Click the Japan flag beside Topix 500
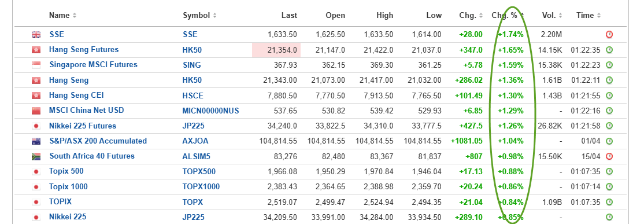Viewport: 644px width, 224px height. click(36, 172)
